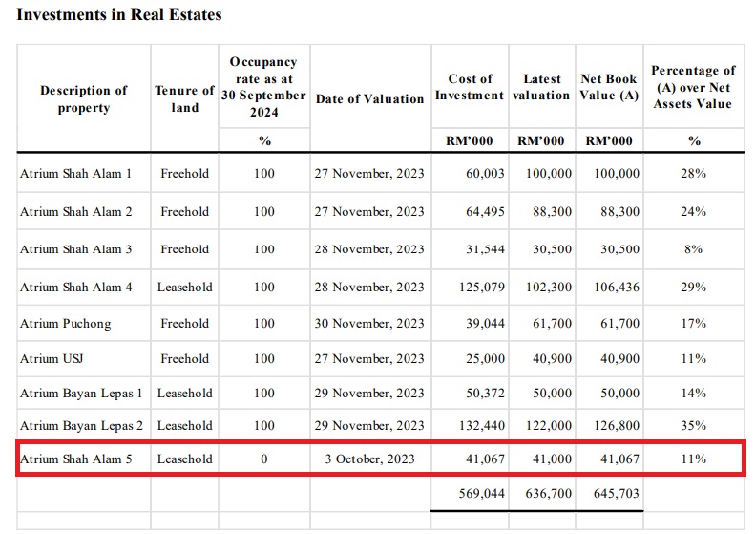The image size is (756, 534).
Task: Click the 126,800 net book value
Action: 617,426
